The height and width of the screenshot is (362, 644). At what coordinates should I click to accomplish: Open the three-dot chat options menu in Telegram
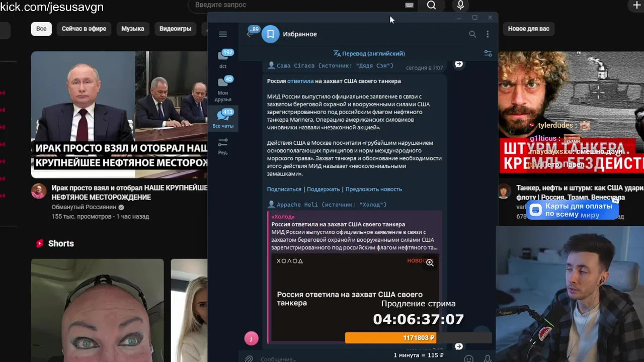click(x=487, y=34)
